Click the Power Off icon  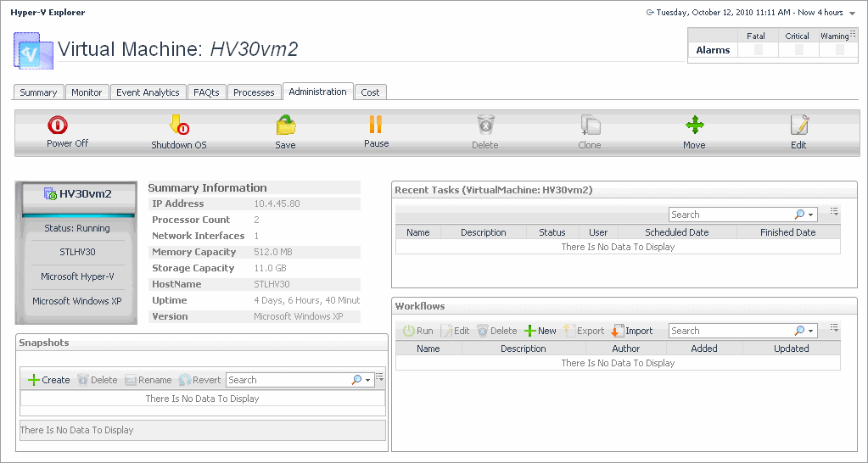point(58,126)
